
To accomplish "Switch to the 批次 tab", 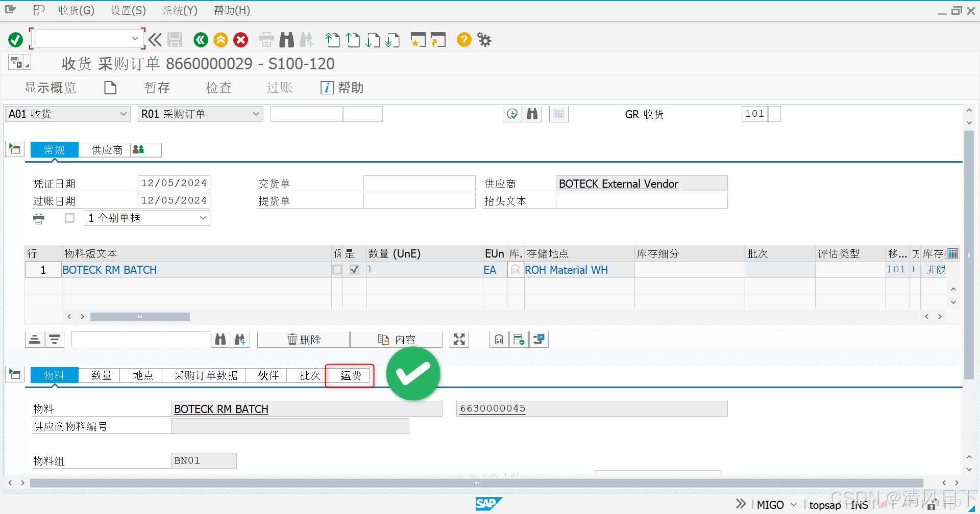I will pos(309,375).
